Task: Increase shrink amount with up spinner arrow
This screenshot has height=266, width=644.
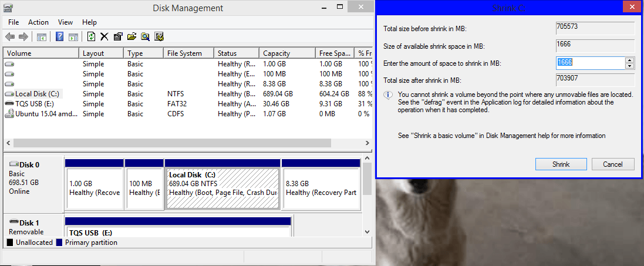Action: [x=630, y=60]
